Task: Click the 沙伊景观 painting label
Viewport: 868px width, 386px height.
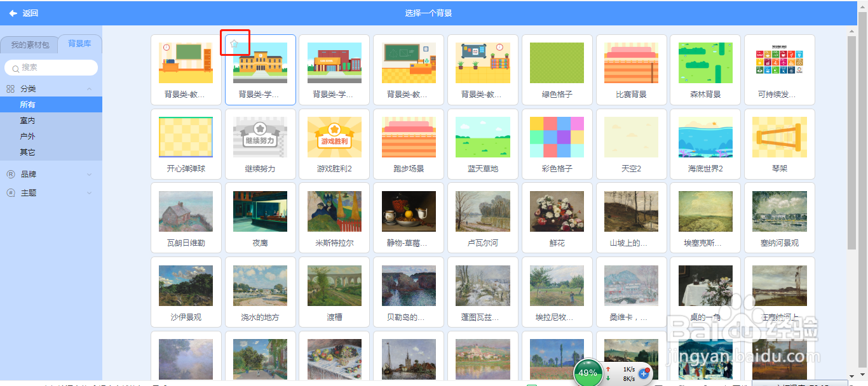Action: click(186, 317)
